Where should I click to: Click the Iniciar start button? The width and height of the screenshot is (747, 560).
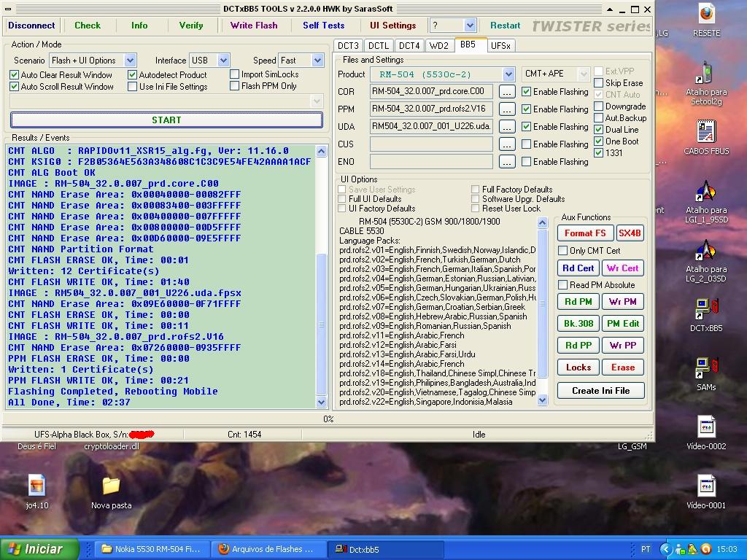pyautogui.click(x=39, y=549)
